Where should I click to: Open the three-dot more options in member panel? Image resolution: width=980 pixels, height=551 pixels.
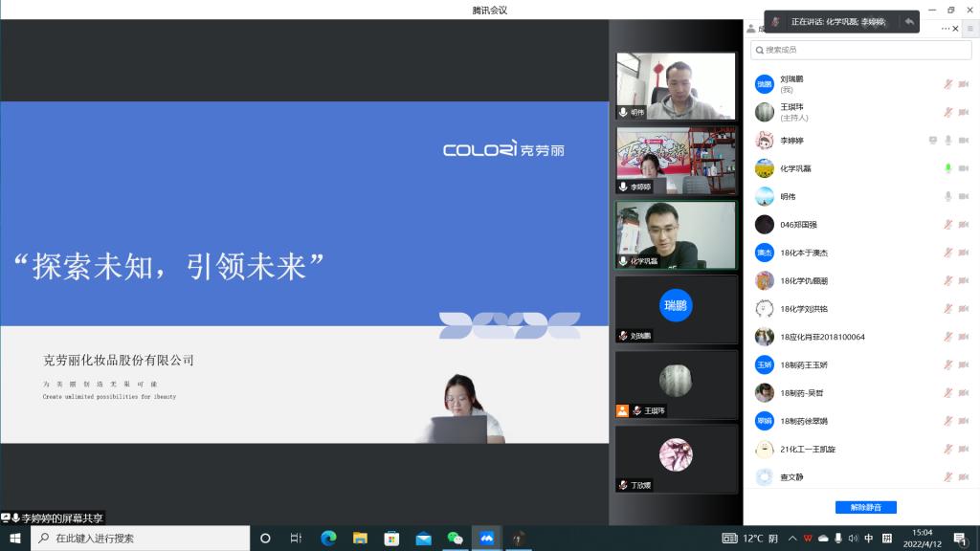[946, 29]
